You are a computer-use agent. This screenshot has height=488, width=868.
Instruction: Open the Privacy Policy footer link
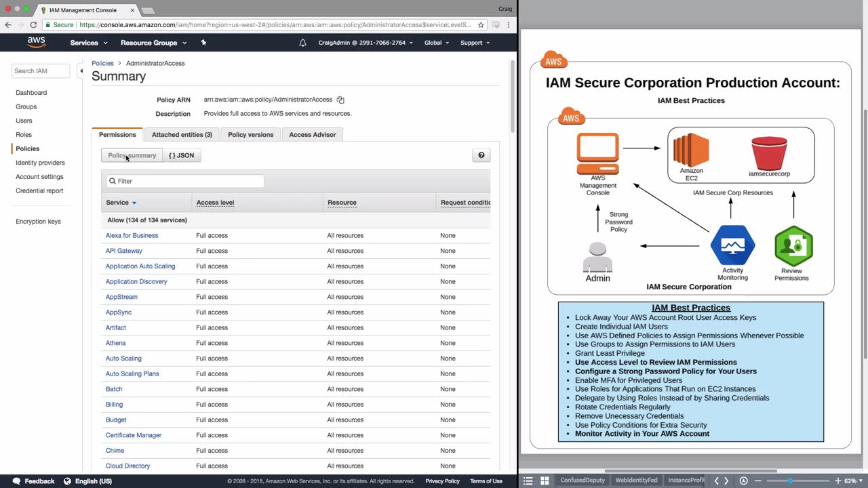443,481
